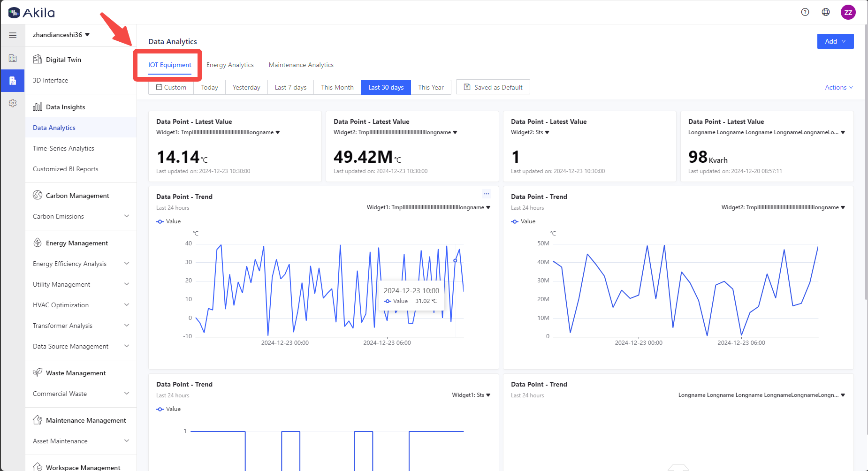Collapse sidebar with hamburger menu icon
868x471 pixels.
(x=13, y=35)
